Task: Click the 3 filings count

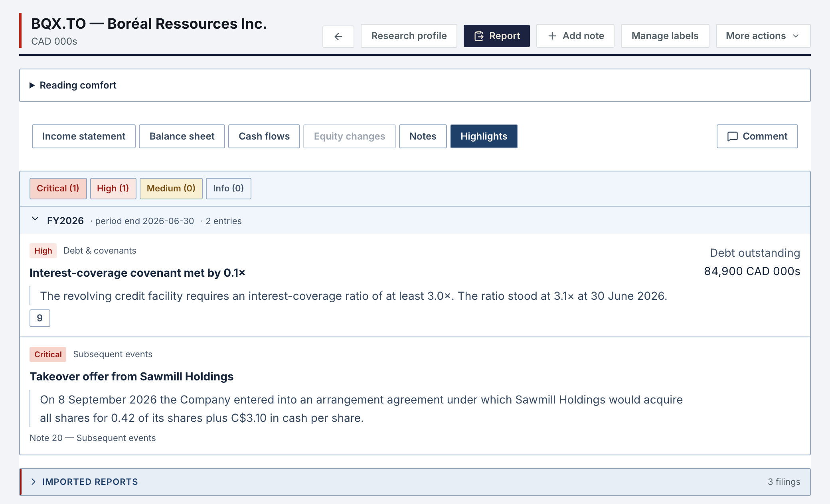Action: pyautogui.click(x=784, y=482)
